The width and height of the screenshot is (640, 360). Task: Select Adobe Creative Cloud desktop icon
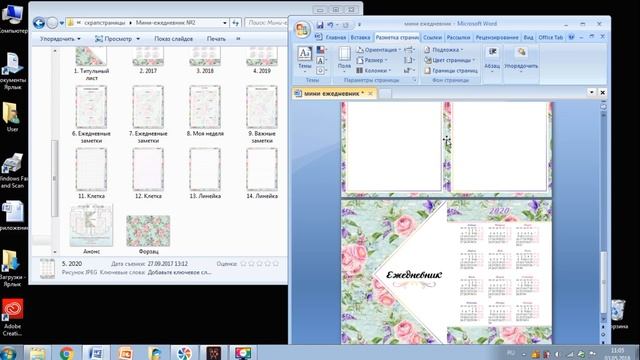[x=13, y=317]
